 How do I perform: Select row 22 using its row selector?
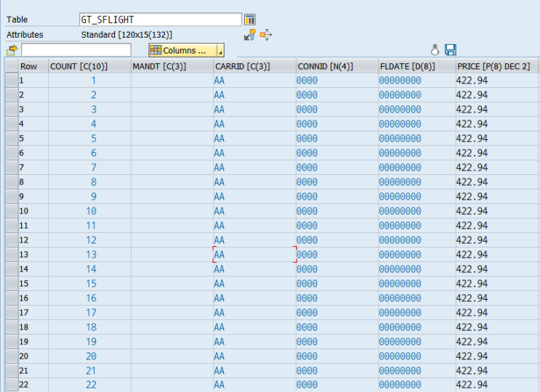pos(12,385)
